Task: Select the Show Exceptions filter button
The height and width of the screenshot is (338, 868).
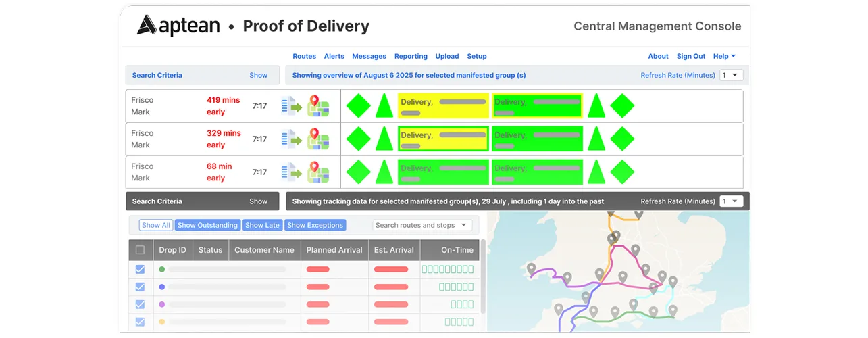Action: pos(315,225)
